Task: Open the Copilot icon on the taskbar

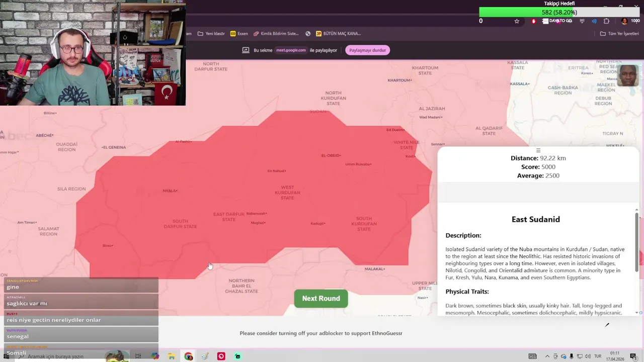Action: (x=155, y=356)
